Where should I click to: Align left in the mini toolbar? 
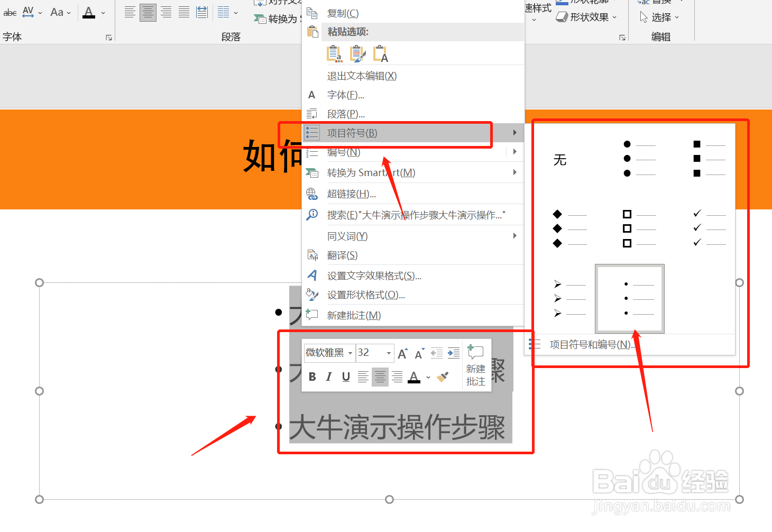363,377
